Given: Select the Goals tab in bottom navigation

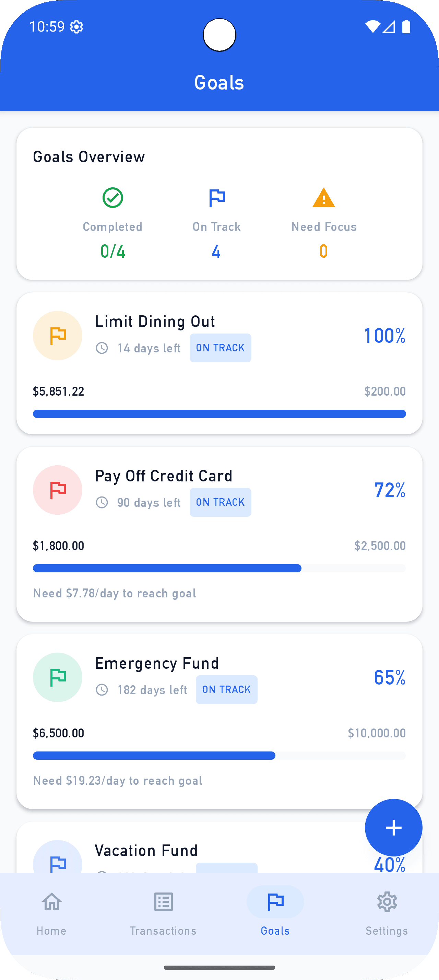Looking at the screenshot, I should coord(275,913).
